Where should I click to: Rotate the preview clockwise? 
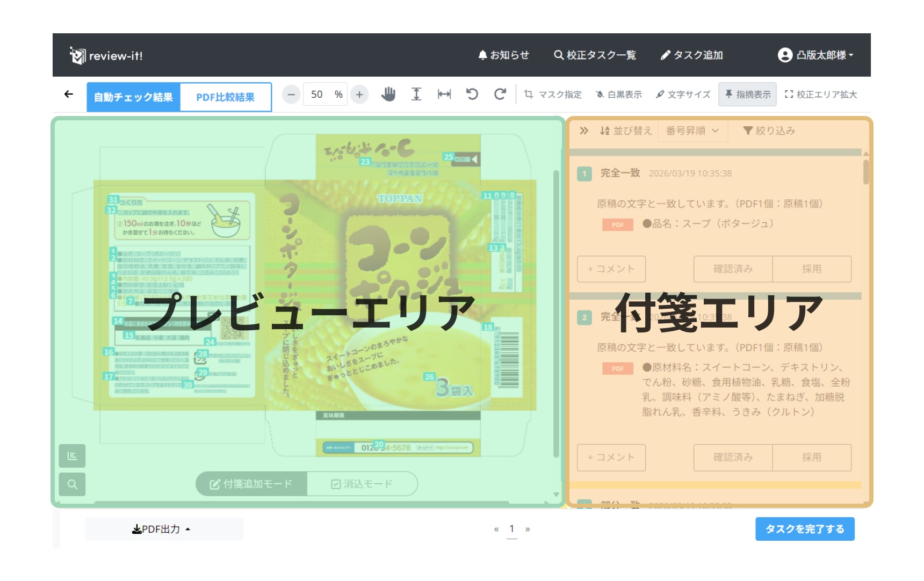click(x=500, y=95)
